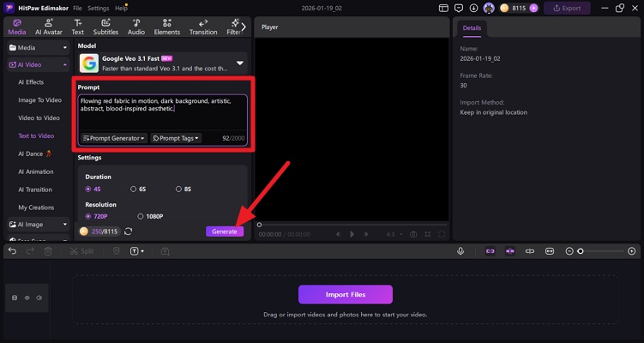Expand the Google Veo model dropdown
Image resolution: width=644 pixels, height=343 pixels.
[x=240, y=63]
